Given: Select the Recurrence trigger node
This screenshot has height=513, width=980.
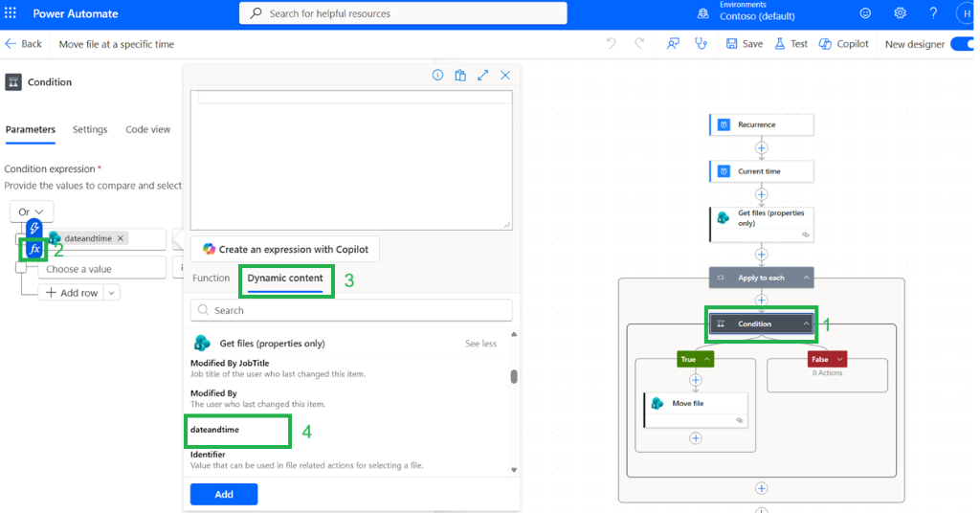Looking at the screenshot, I should tap(761, 124).
